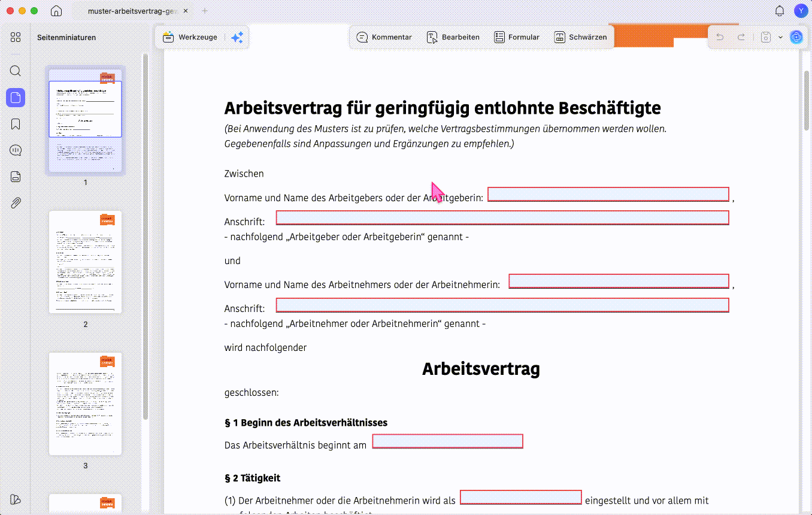Click the Seitenminiaturen panel heading

(66, 37)
